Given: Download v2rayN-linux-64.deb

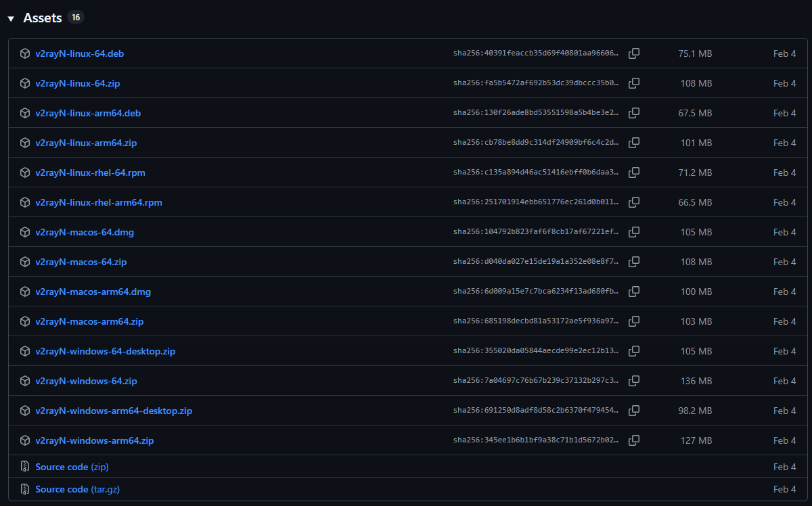Looking at the screenshot, I should click(x=80, y=53).
